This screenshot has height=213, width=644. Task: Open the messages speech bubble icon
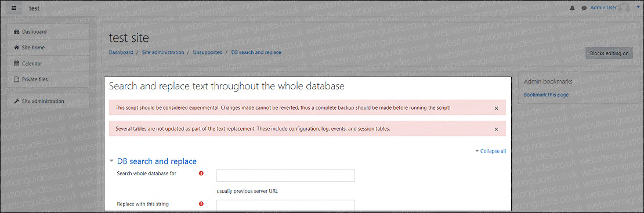[584, 8]
